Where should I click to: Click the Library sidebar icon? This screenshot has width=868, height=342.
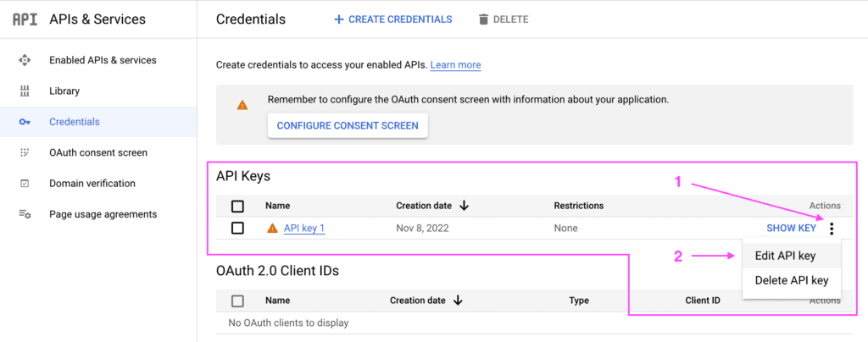(x=25, y=91)
